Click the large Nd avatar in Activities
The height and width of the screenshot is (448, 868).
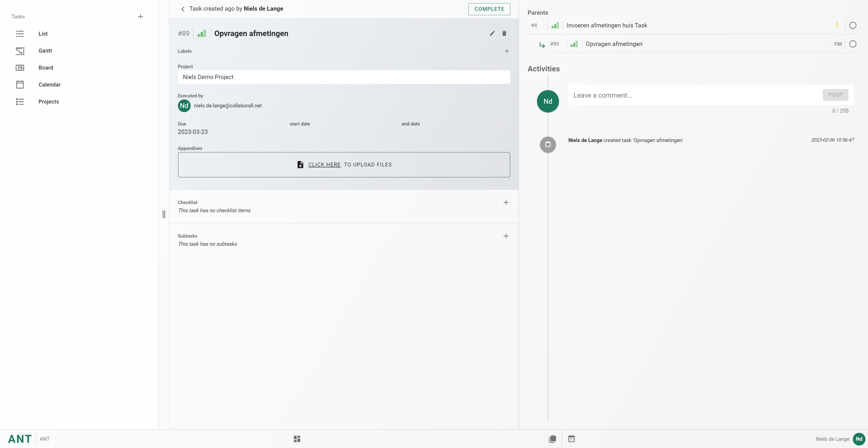point(548,101)
